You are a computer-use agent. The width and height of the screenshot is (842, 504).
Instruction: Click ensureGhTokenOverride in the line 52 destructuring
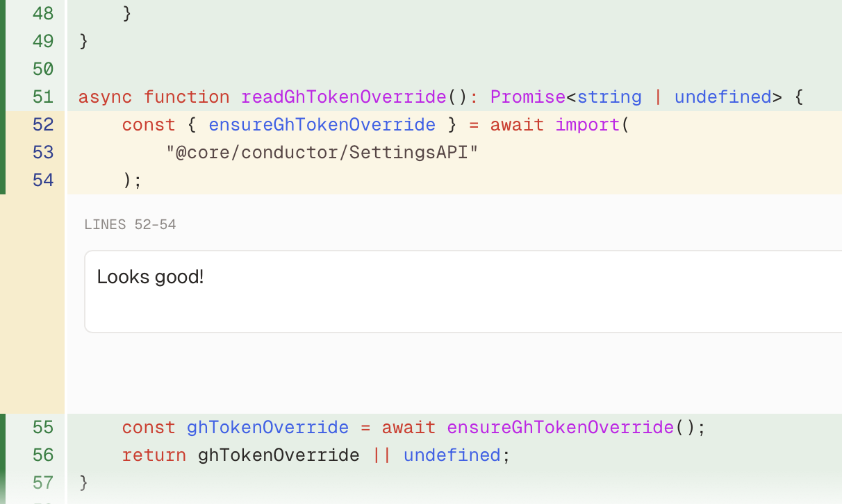point(322,124)
